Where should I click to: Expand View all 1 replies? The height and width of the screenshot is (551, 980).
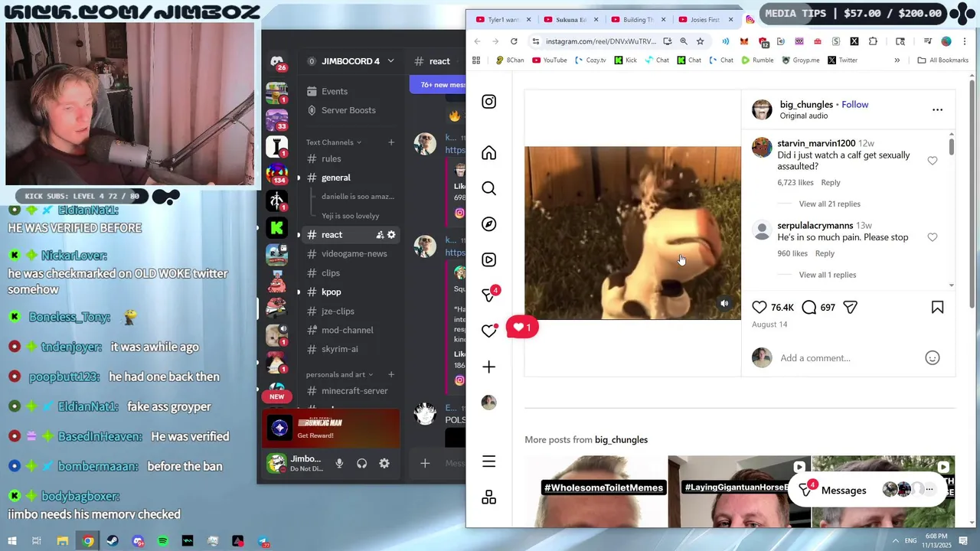(x=827, y=275)
